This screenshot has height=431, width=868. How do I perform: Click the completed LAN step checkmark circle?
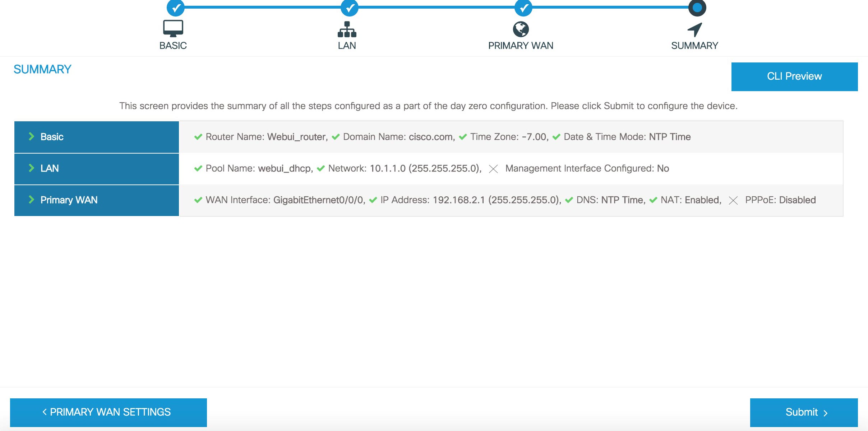coord(350,7)
